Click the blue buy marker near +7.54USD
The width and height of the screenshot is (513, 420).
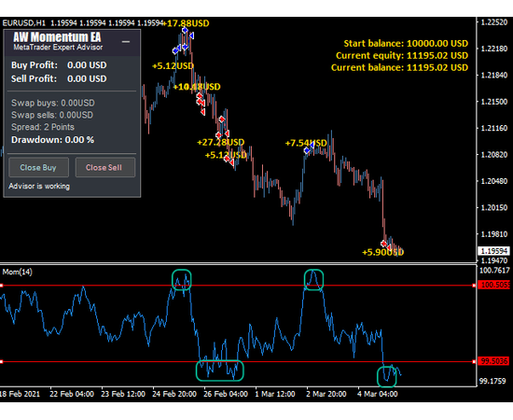coord(307,150)
